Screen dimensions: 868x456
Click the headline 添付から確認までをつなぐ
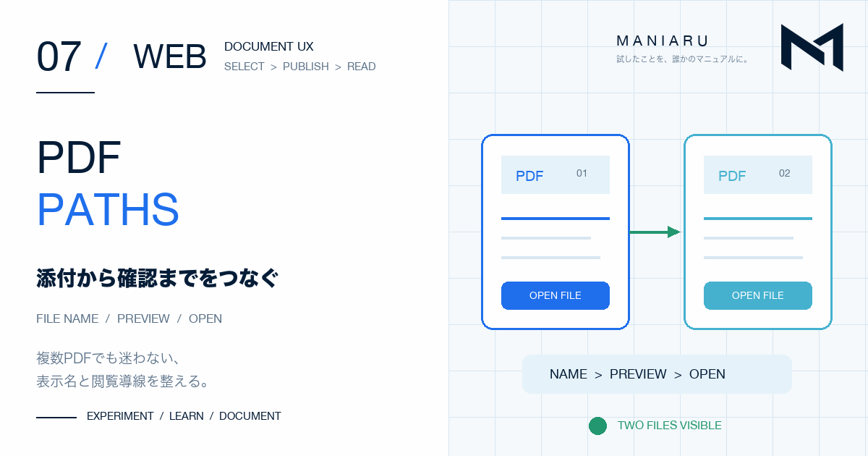(157, 279)
